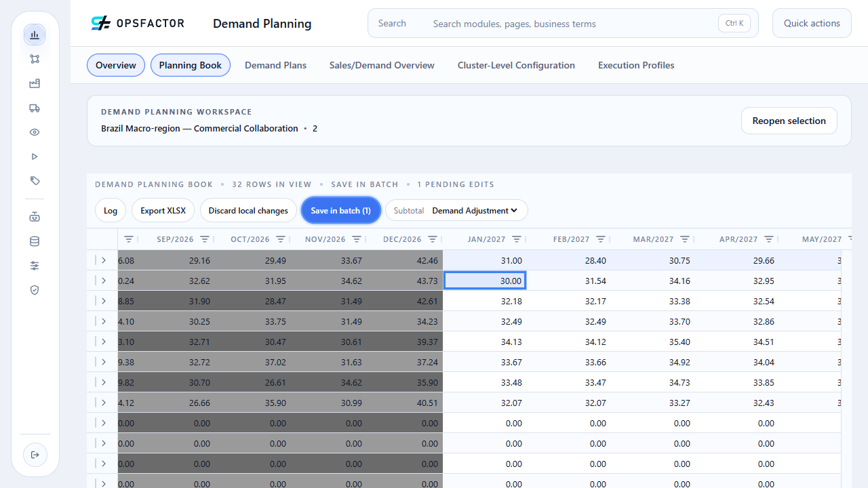Open the play triangle sidebar icon
Image resolution: width=868 pixels, height=488 pixels.
(x=35, y=157)
